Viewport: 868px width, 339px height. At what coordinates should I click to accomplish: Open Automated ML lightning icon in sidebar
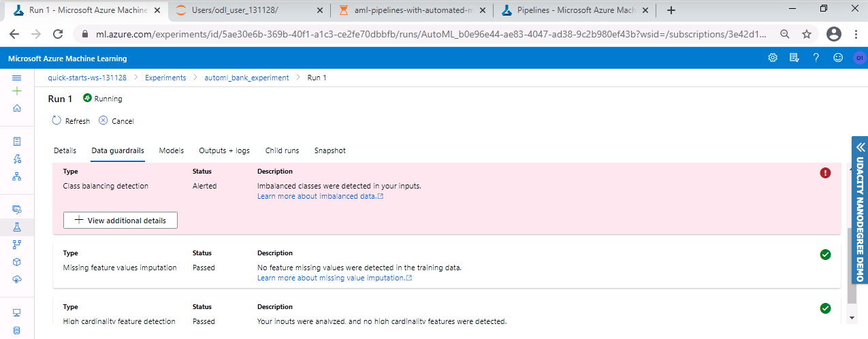click(x=17, y=159)
